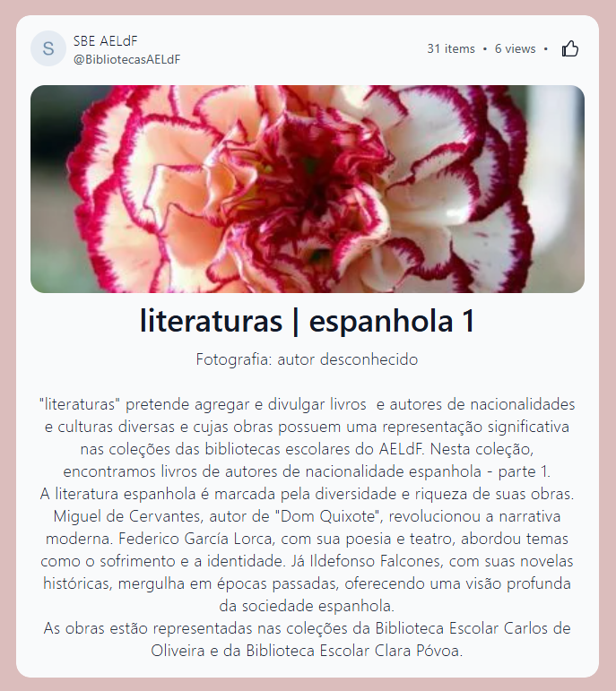
Task: Open the carnation flower cover image
Action: (308, 189)
